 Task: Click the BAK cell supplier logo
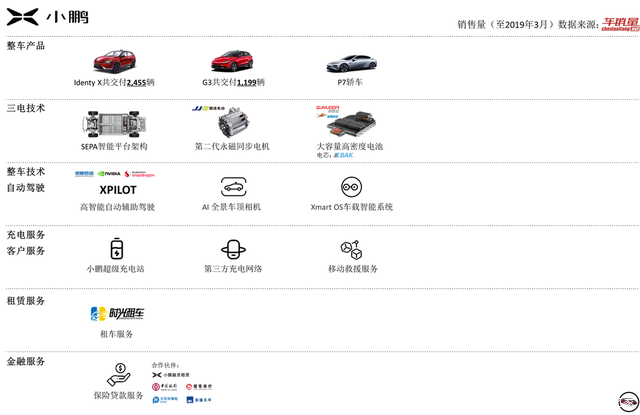[346, 155]
